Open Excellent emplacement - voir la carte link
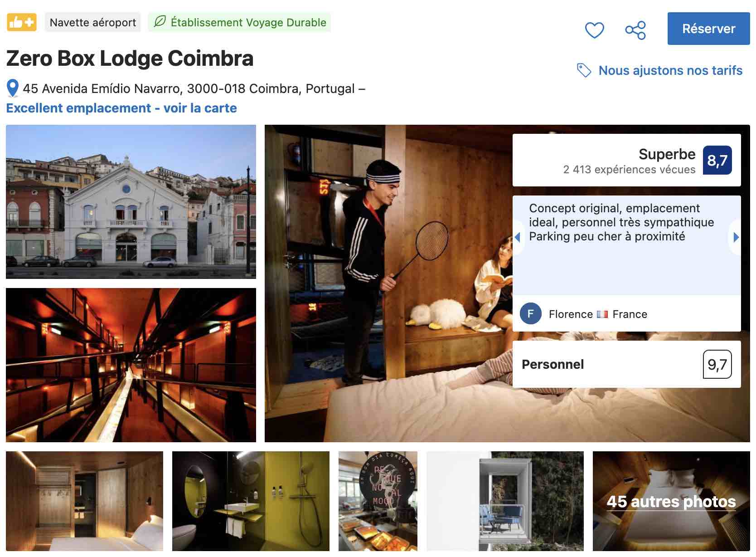This screenshot has width=756, height=557. (121, 108)
